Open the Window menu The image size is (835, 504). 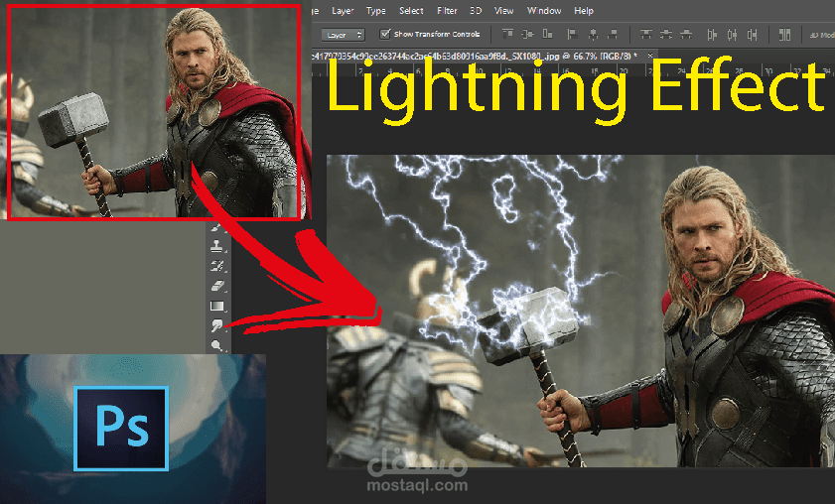point(544,11)
